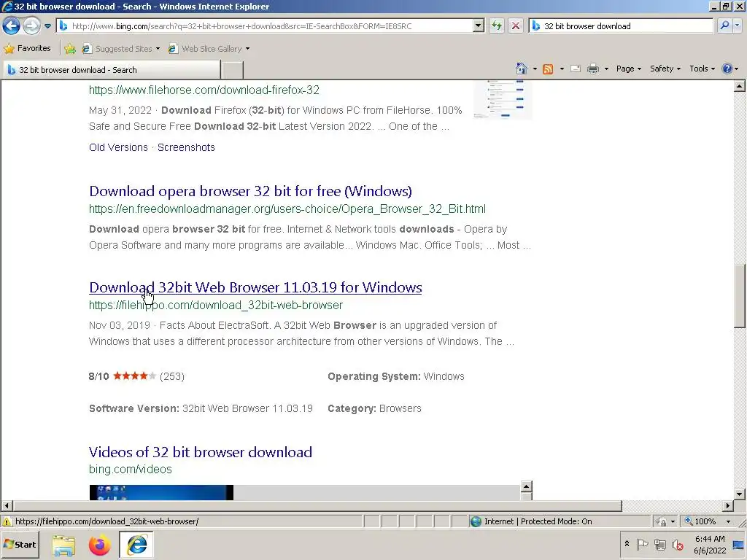Click the status bar security lock icon
This screenshot has height=560, width=747.
662,521
